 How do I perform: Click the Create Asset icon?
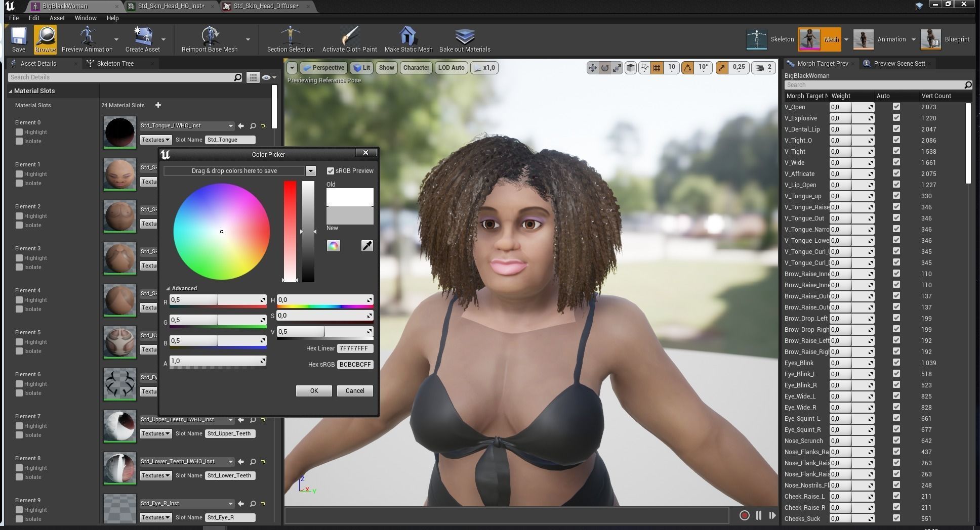coord(143,39)
